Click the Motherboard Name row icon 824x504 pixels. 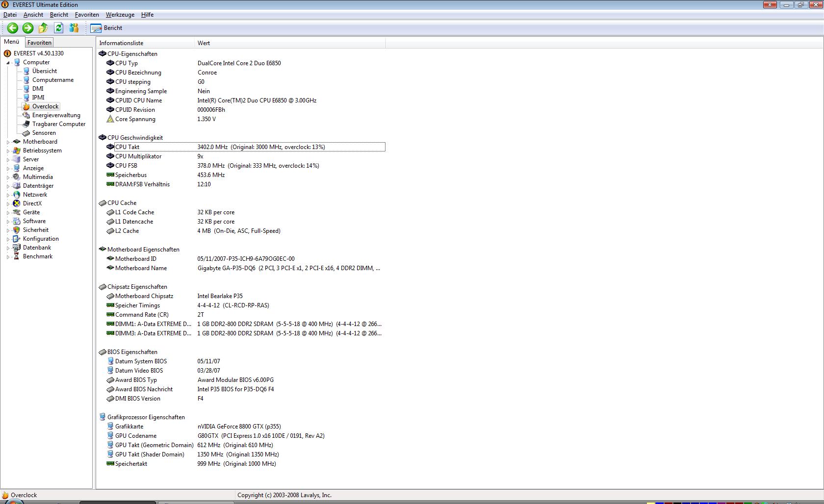[x=110, y=268]
